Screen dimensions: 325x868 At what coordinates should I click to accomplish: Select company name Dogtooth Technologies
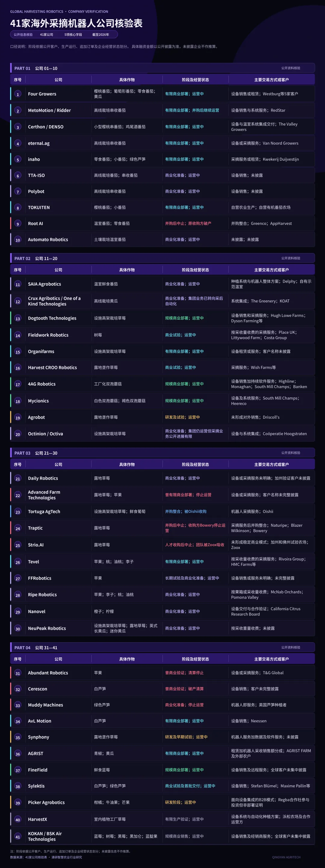tap(52, 318)
